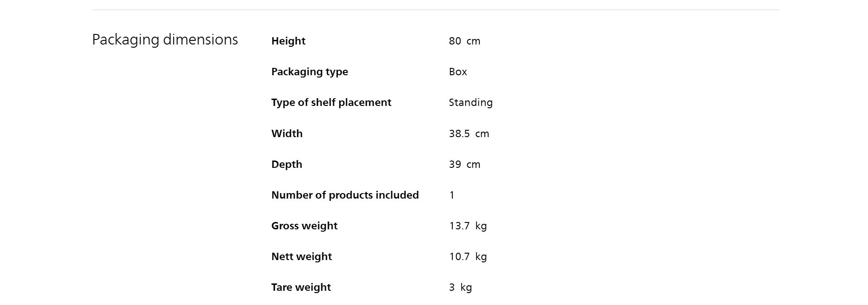Click the Box packaging value
Screen dimensions: 868x305
click(458, 72)
